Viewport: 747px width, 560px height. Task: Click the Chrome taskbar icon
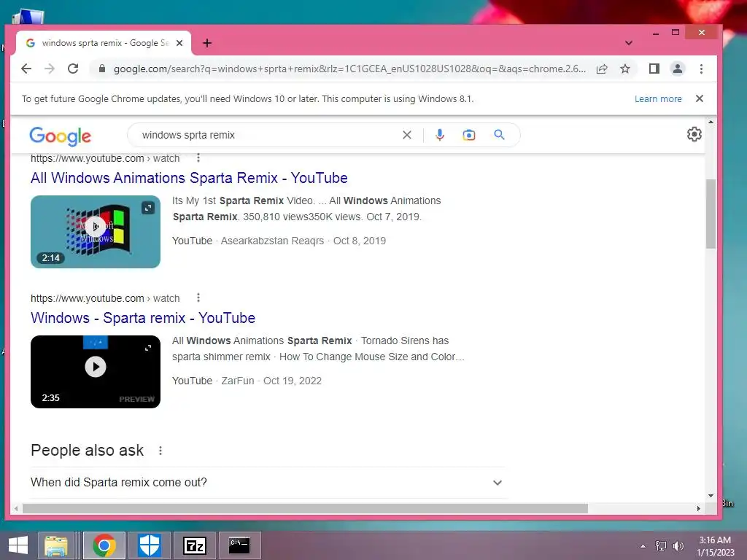[x=104, y=545]
